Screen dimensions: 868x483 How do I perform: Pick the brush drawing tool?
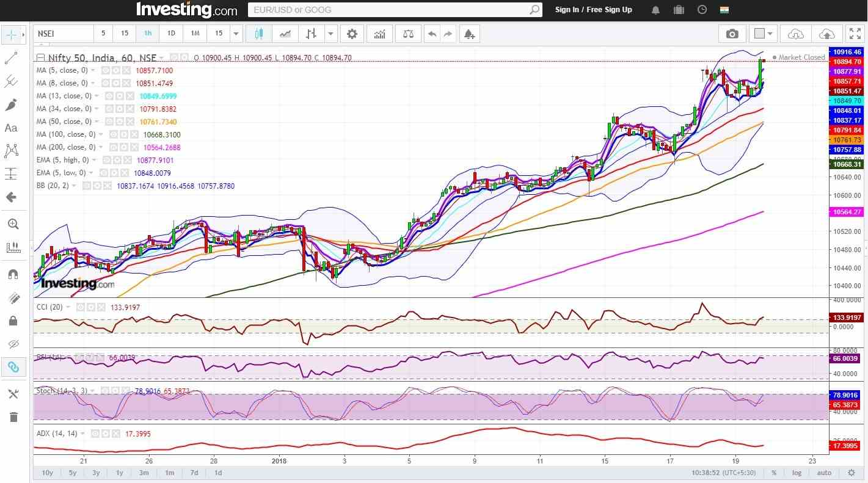pyautogui.click(x=11, y=104)
